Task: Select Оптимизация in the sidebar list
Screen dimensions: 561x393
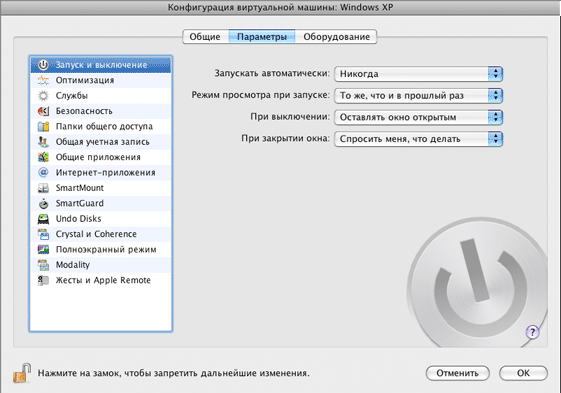Action: pyautogui.click(x=101, y=80)
